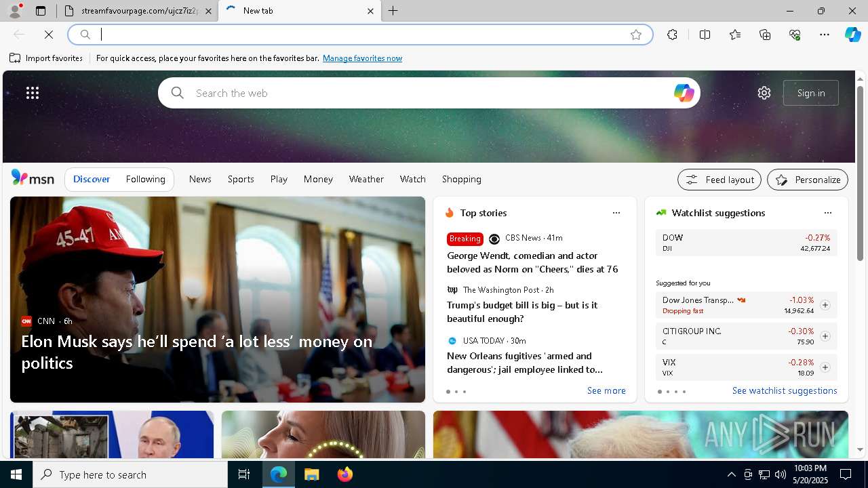Open Top stories more options
This screenshot has width=868, height=488.
pyautogui.click(x=616, y=213)
